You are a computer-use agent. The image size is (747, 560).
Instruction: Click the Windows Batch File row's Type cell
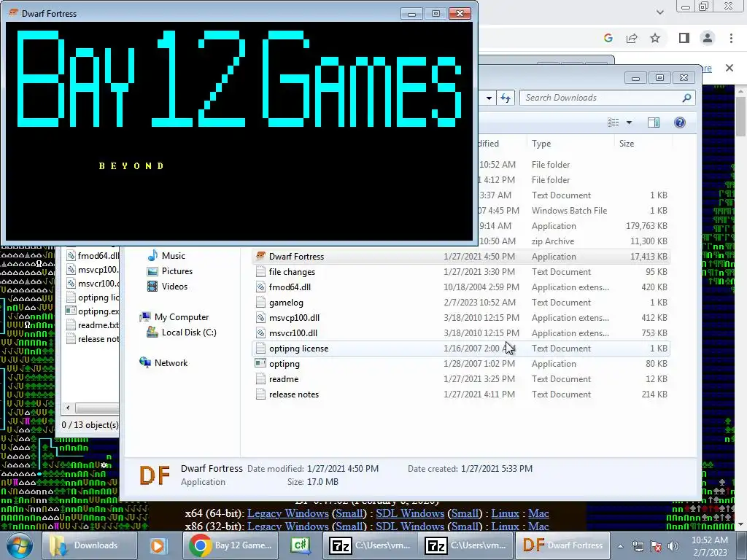pyautogui.click(x=569, y=211)
